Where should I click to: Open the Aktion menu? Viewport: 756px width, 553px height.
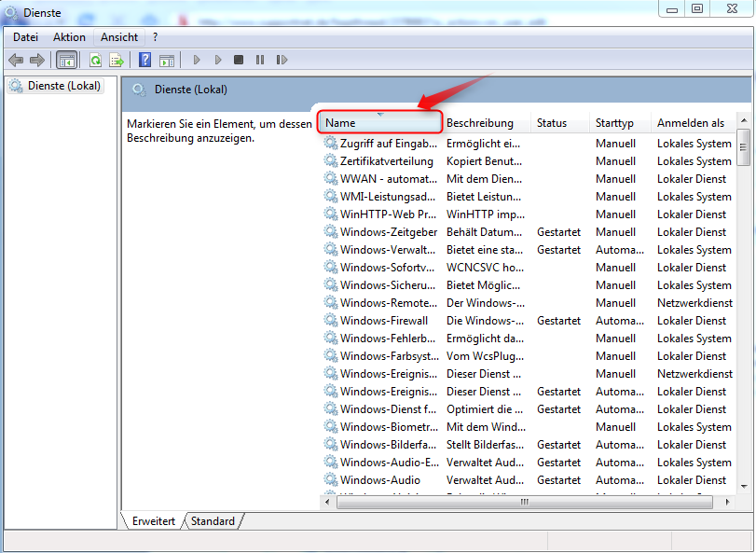pos(69,37)
